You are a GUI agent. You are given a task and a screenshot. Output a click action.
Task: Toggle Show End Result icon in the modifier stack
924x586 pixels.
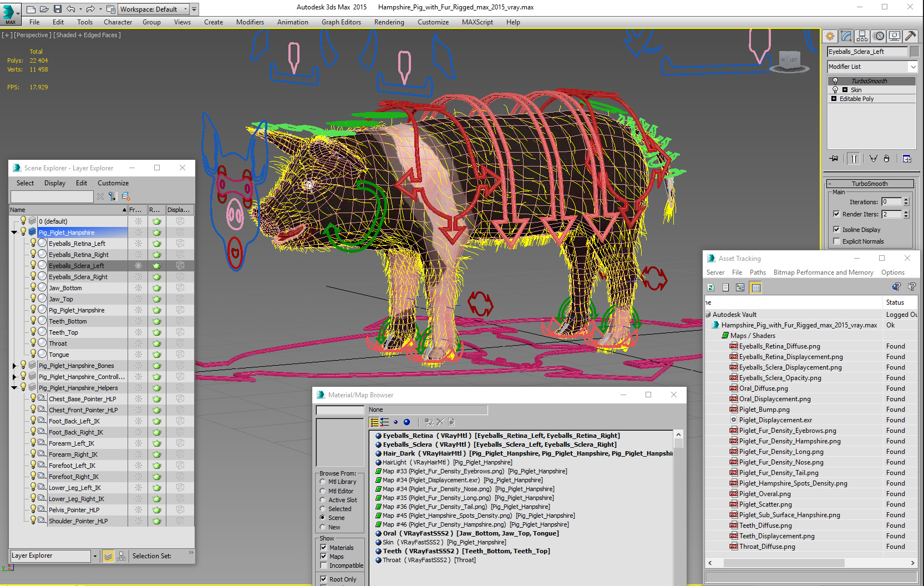point(854,159)
